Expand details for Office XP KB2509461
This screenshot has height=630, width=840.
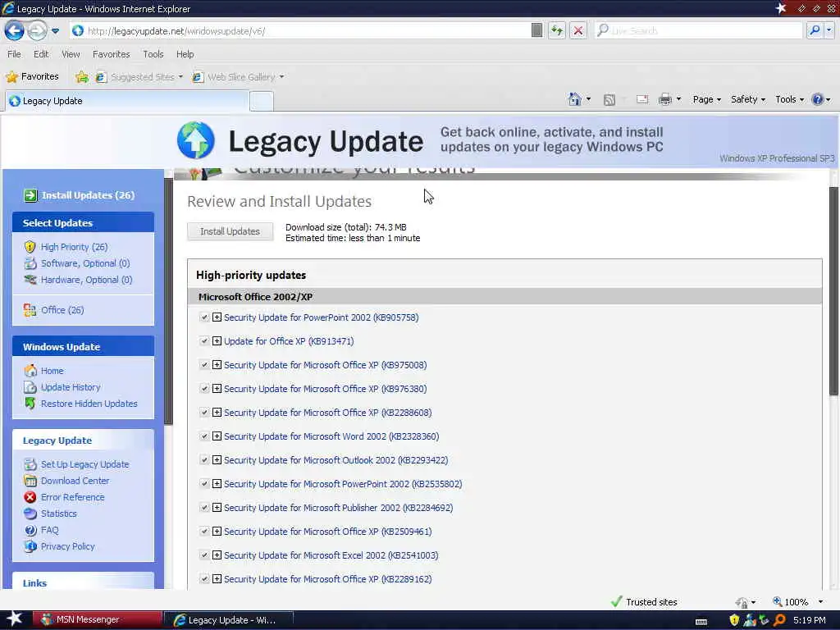tap(217, 532)
